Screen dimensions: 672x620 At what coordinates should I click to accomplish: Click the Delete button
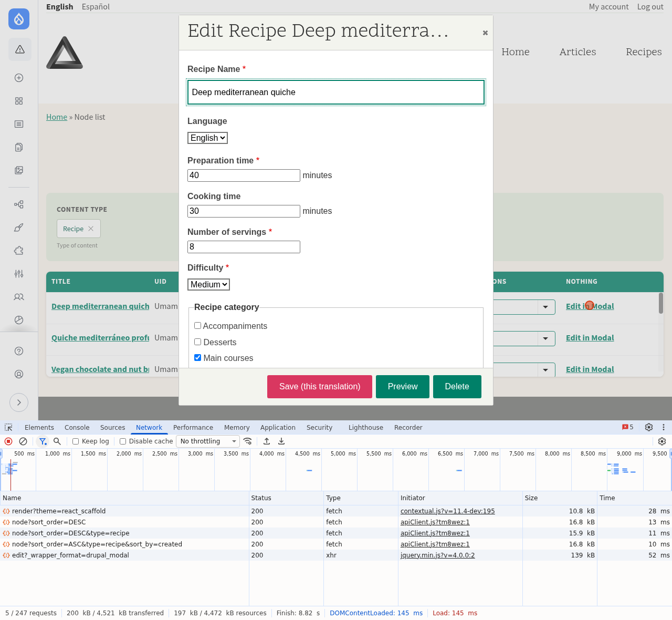457,387
